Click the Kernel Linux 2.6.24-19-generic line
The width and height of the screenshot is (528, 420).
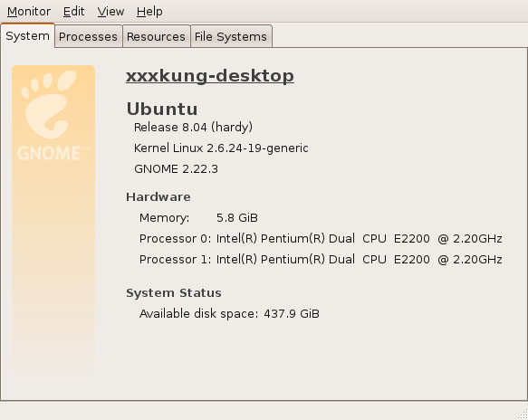coord(221,148)
